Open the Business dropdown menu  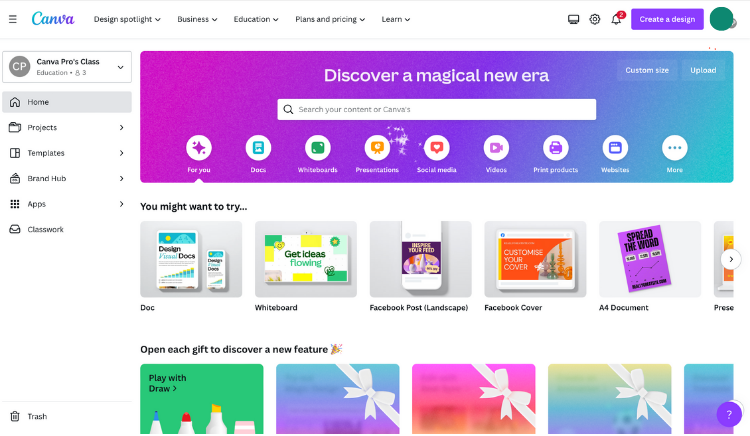pos(197,19)
